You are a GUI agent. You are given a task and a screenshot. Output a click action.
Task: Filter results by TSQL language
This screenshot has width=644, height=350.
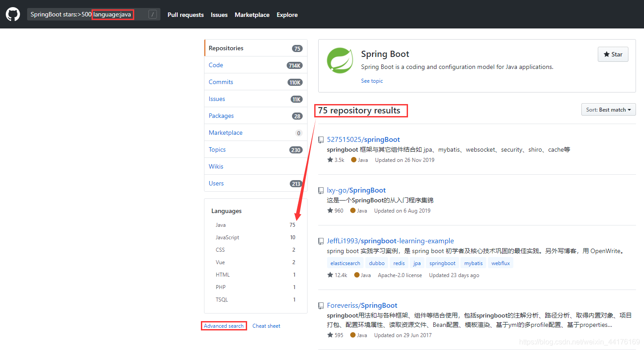(256, 300)
